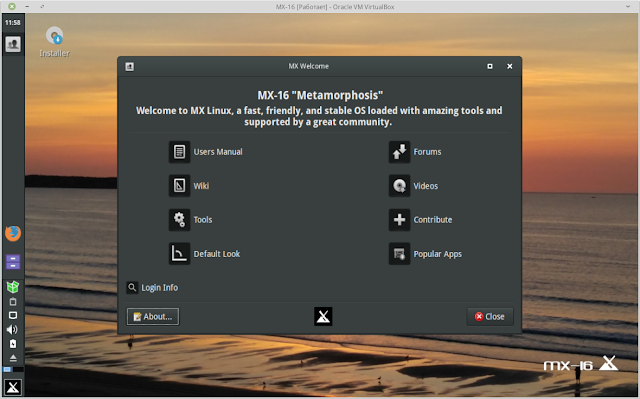Open the MX start menu button
640x399 pixels.
(13, 387)
